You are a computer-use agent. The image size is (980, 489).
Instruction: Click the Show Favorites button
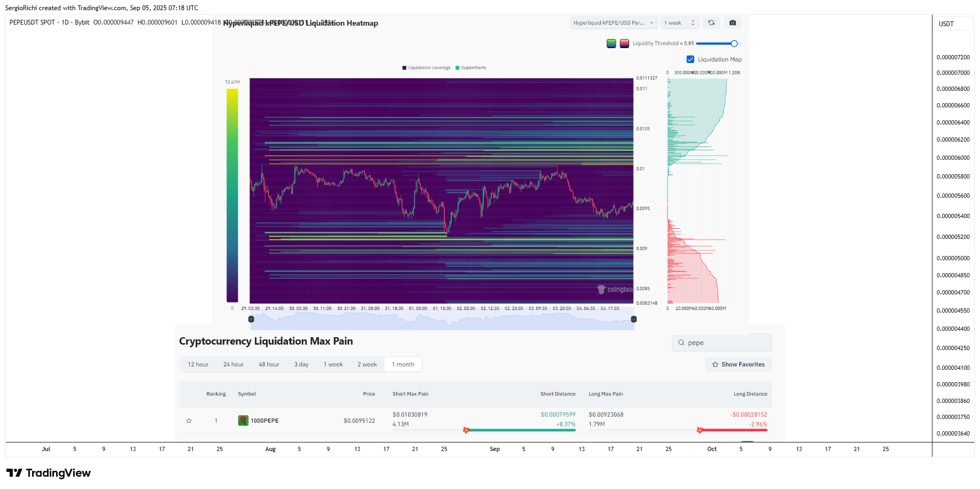click(x=739, y=364)
